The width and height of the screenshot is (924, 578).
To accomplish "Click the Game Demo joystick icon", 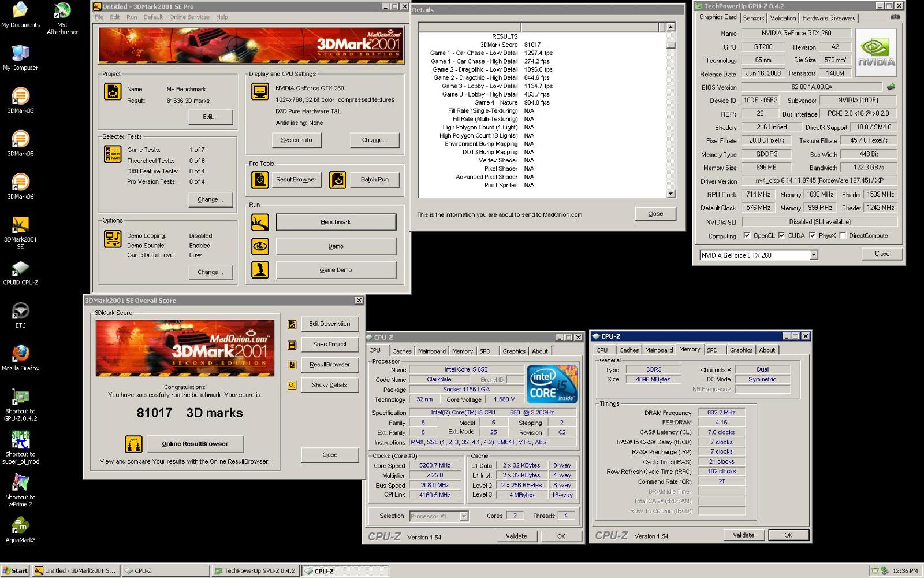I will tap(260, 270).
